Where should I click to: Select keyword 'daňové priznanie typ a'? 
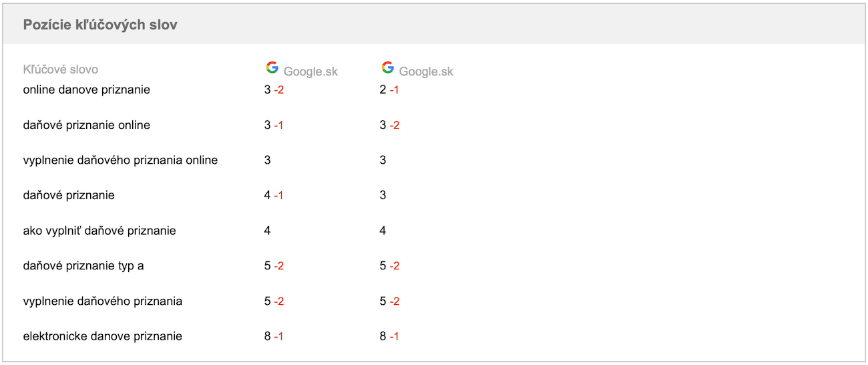(83, 266)
